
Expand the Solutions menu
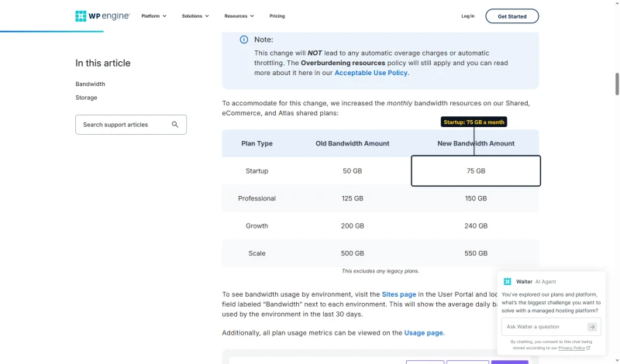195,16
